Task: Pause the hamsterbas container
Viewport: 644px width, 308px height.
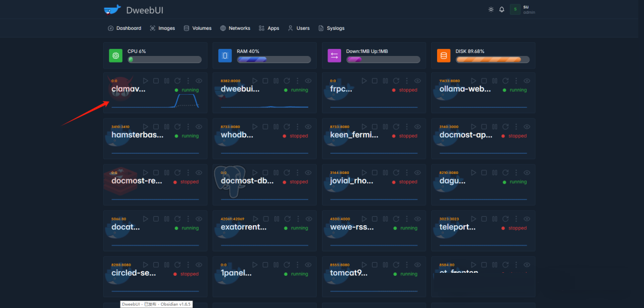Action: pos(166,126)
